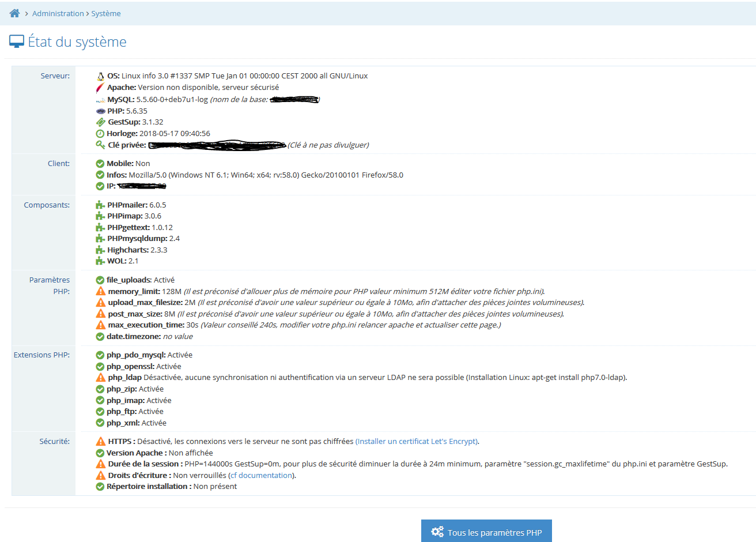Click the check icon beside php_openssl
Screen dimensions: 756x542
click(100, 367)
